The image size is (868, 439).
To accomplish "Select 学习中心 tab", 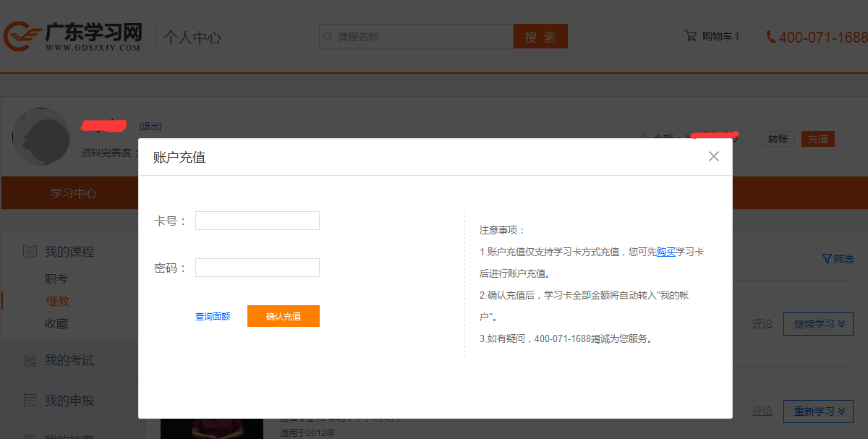I will pos(73,193).
